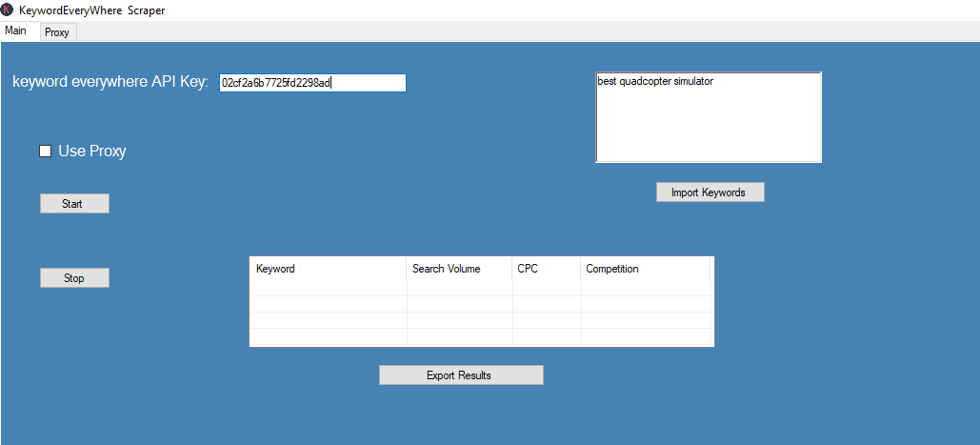This screenshot has height=445, width=980.
Task: Click the Stop button
Action: pyautogui.click(x=74, y=278)
